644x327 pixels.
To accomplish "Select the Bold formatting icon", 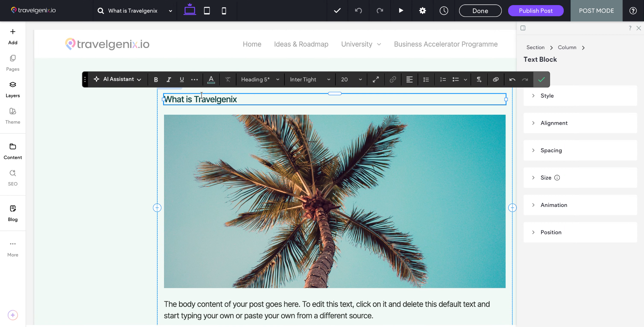I will pyautogui.click(x=156, y=79).
